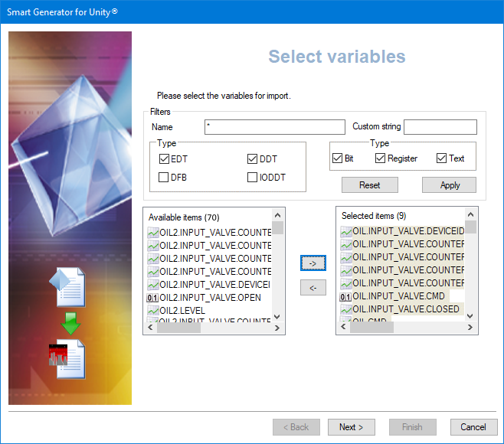Add items with the right arrow button
Viewport: 504px width, 444px height.
(x=313, y=263)
